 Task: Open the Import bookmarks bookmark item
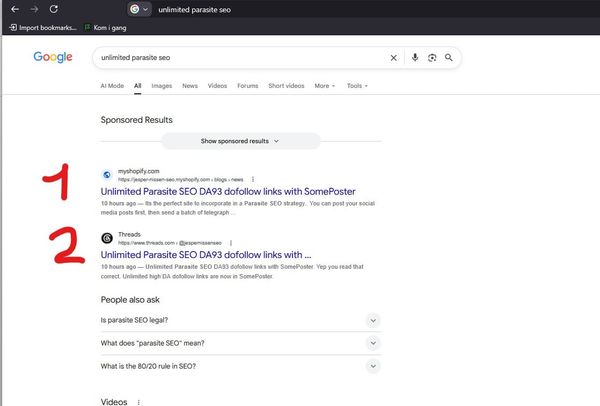pyautogui.click(x=43, y=28)
